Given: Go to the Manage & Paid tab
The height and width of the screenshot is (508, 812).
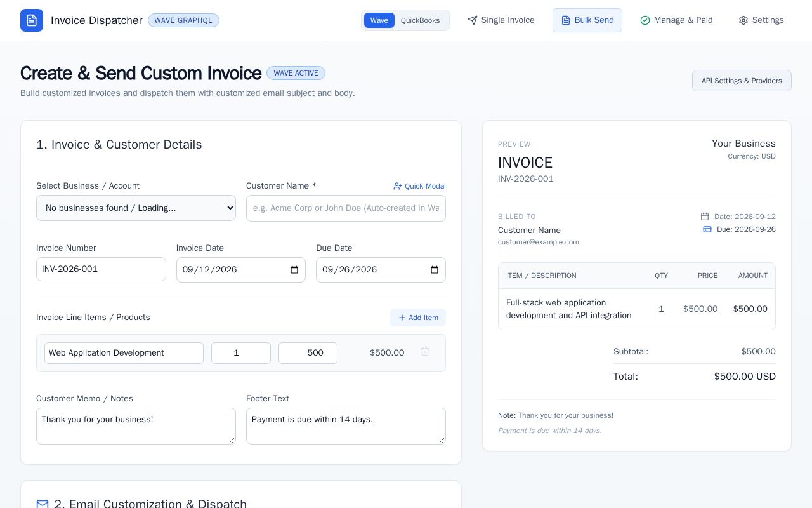Looking at the screenshot, I should pyautogui.click(x=676, y=20).
